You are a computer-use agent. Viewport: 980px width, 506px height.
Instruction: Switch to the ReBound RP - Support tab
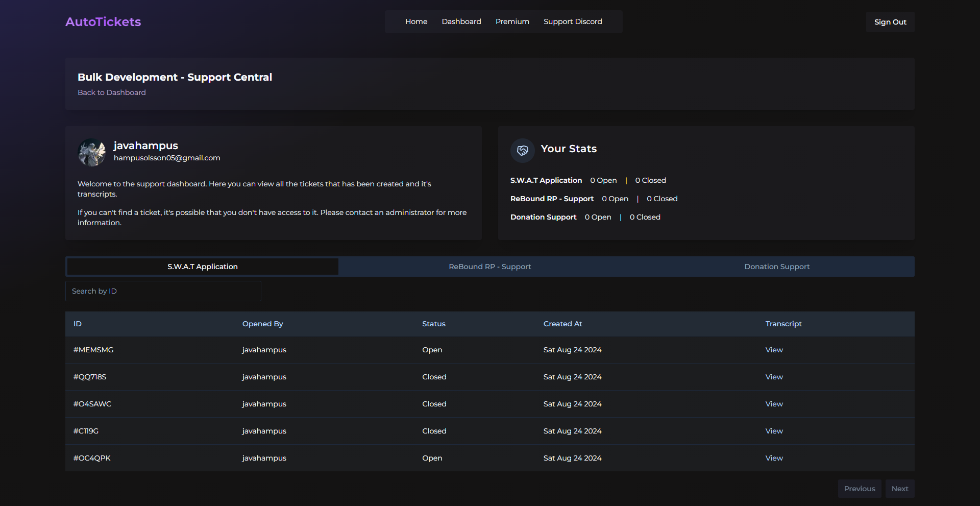pos(489,267)
